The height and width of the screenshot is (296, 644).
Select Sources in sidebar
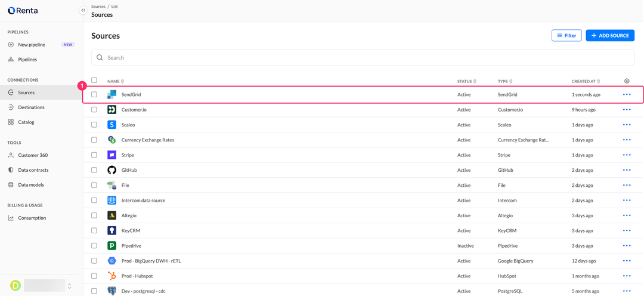[41, 92]
